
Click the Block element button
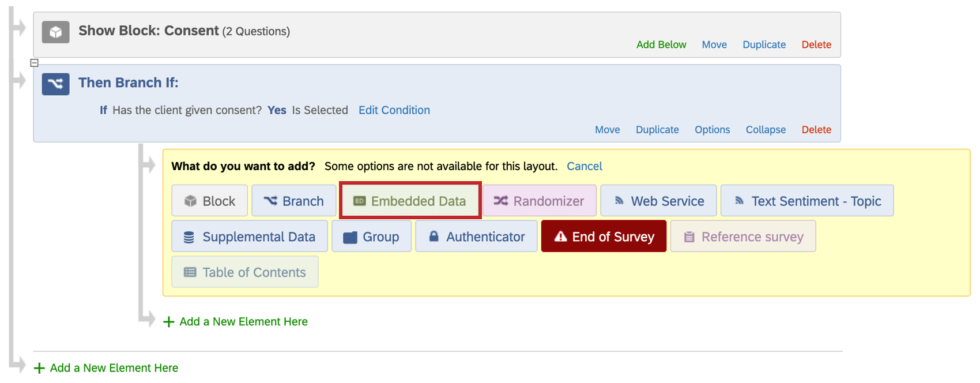tap(210, 201)
